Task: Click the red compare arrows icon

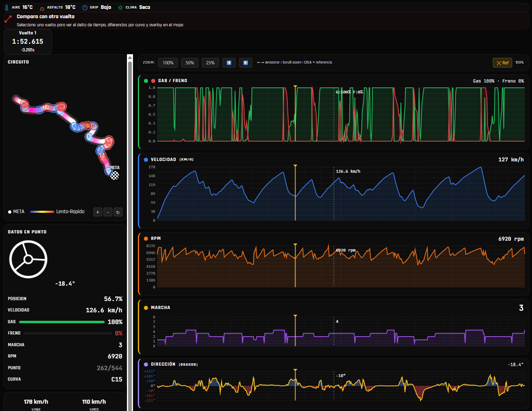Action: pos(8,19)
